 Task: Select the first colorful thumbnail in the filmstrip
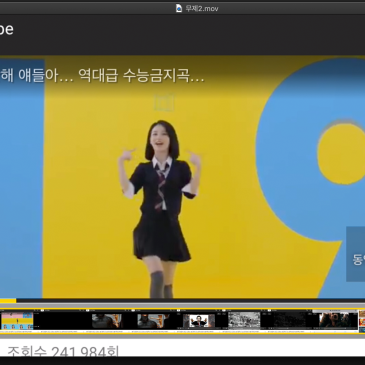pos(17,321)
